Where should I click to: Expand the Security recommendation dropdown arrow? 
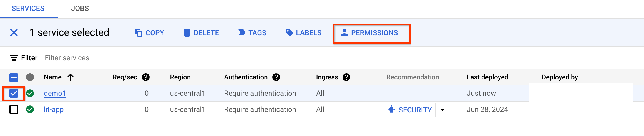(442, 110)
